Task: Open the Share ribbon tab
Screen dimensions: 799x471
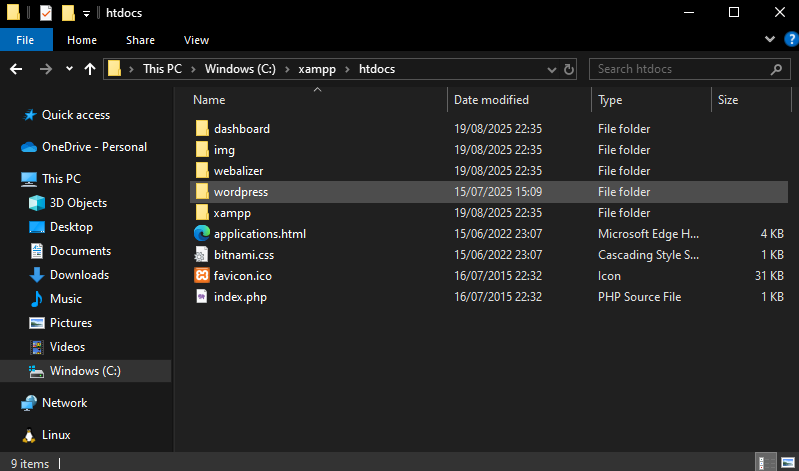Action: tap(140, 40)
